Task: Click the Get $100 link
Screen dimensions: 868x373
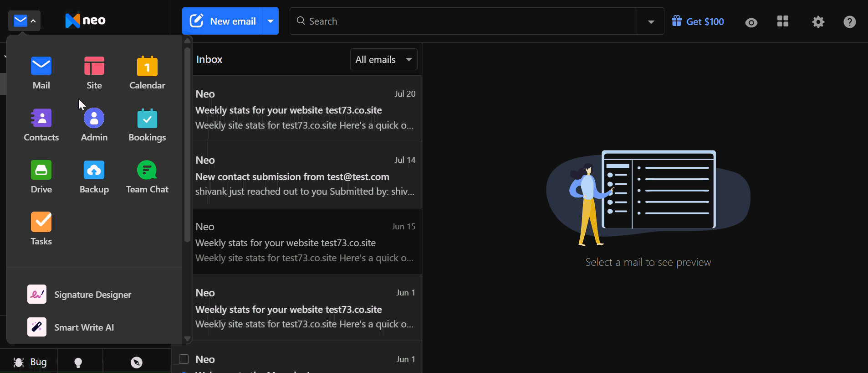Action: tap(698, 21)
